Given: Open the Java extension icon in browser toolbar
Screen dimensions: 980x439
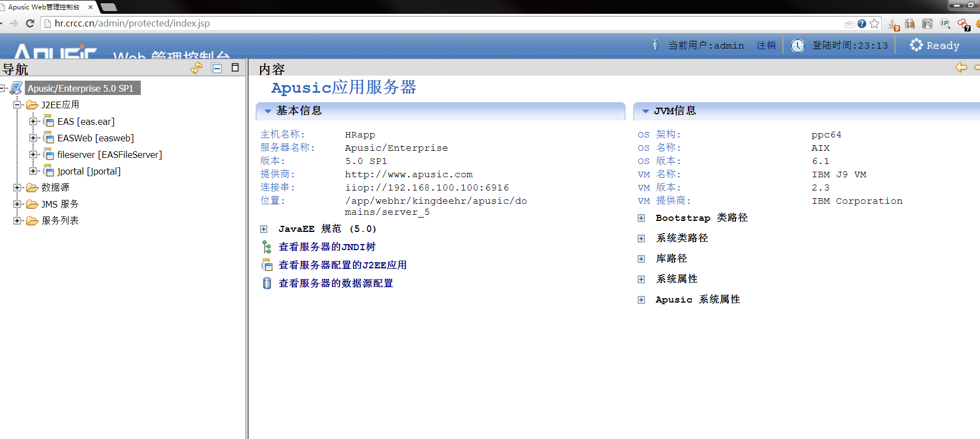Looking at the screenshot, I should [x=894, y=24].
